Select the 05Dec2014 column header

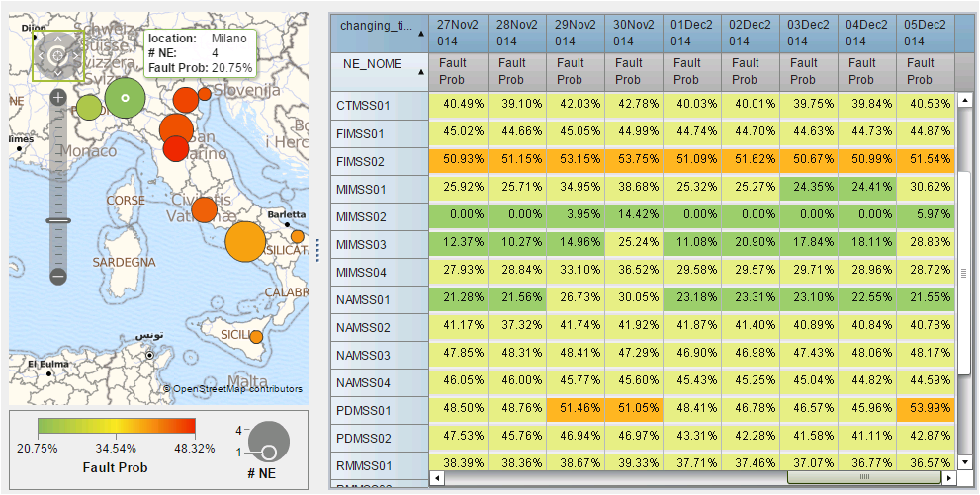point(926,34)
